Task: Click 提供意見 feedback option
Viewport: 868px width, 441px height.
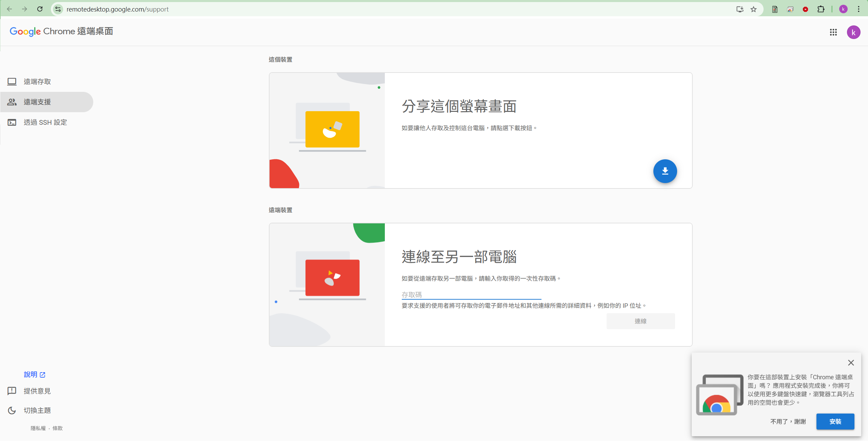Action: click(37, 391)
